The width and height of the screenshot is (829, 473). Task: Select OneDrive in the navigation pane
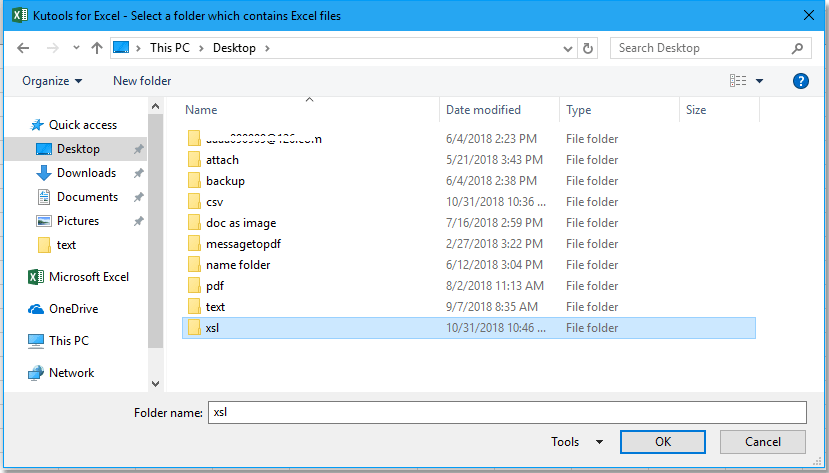[x=73, y=309]
